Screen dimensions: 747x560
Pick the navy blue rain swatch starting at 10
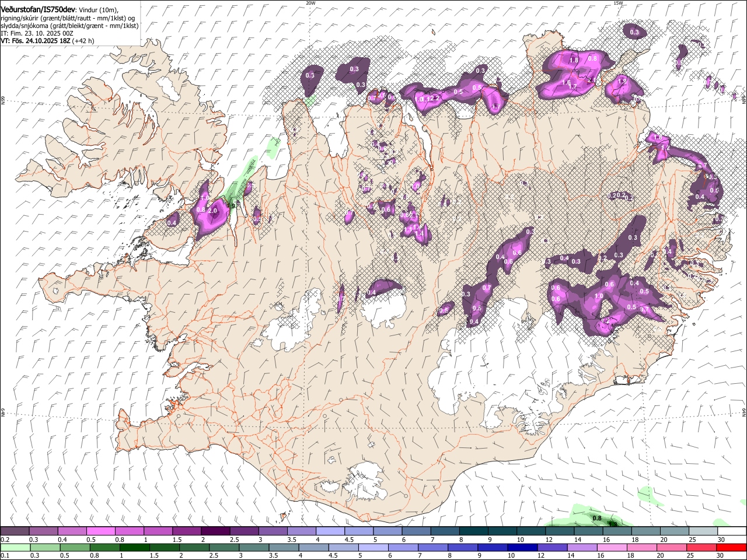522,547
